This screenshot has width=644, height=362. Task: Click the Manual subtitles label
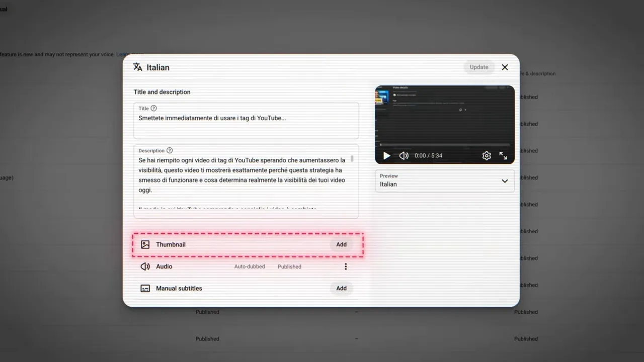coord(179,288)
